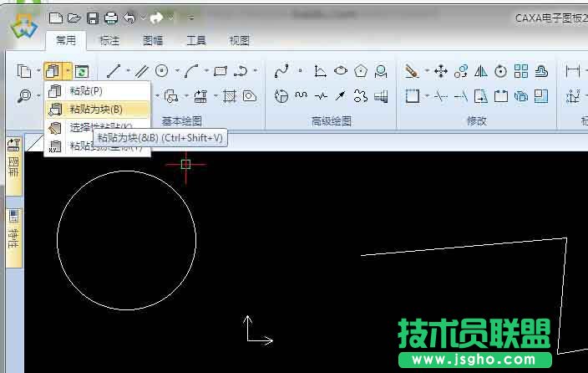The image size is (588, 373).
Task: Select the Arrow tool
Action: tap(341, 96)
